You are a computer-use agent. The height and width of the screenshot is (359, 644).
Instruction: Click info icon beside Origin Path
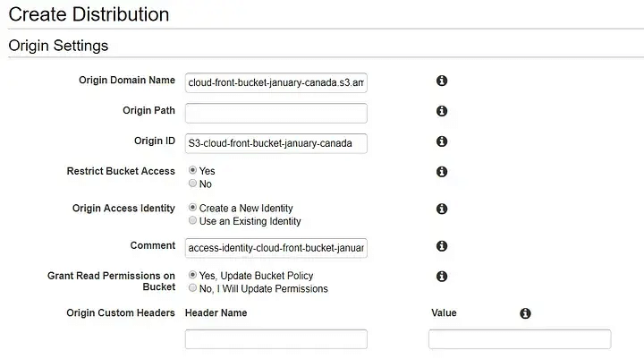441,112
